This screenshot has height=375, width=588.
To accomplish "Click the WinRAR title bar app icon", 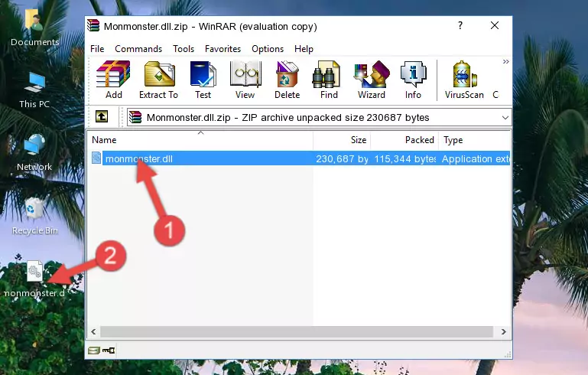I will (93, 25).
